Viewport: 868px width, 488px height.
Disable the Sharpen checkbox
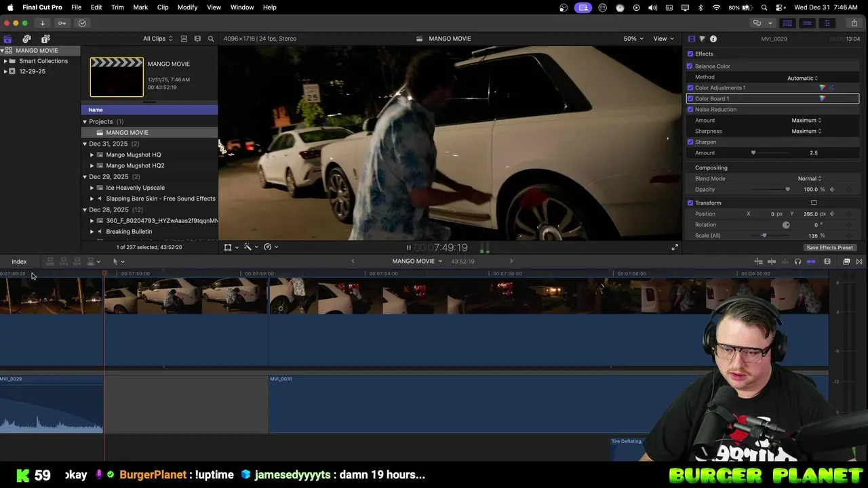[690, 142]
